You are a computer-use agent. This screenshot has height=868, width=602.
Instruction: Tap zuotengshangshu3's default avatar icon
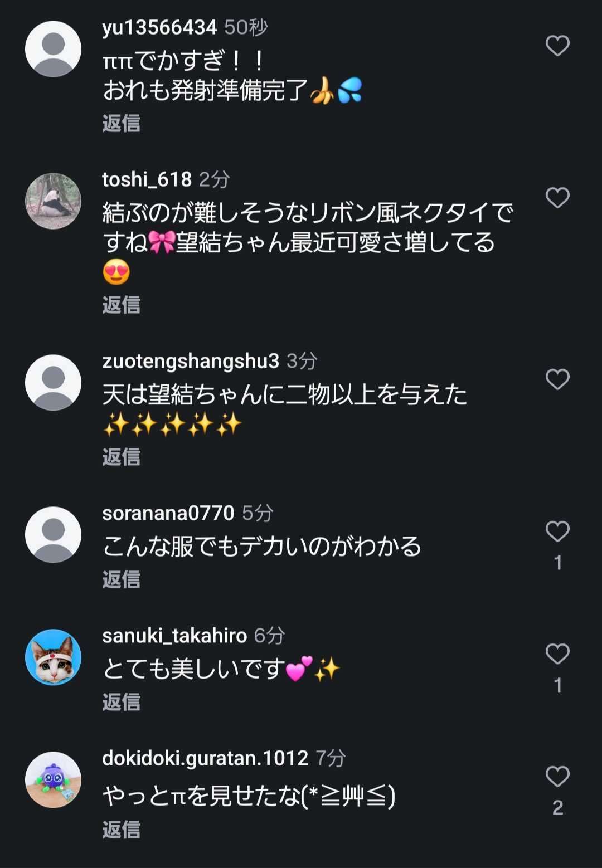coord(54,383)
